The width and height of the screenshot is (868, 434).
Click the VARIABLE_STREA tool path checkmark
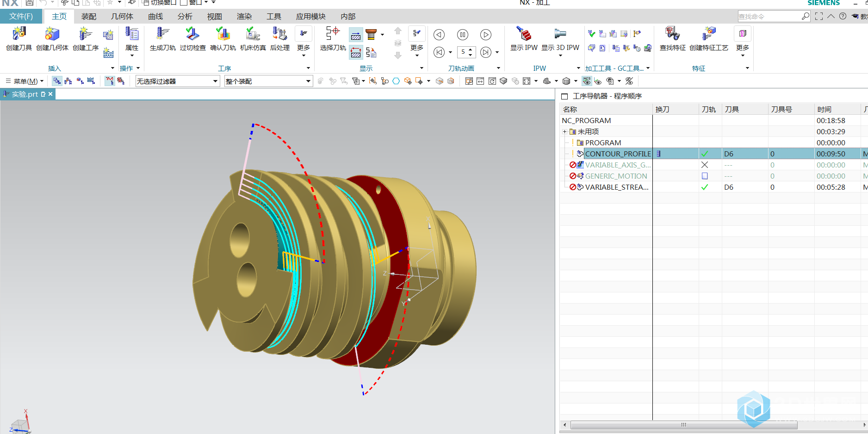click(x=705, y=187)
